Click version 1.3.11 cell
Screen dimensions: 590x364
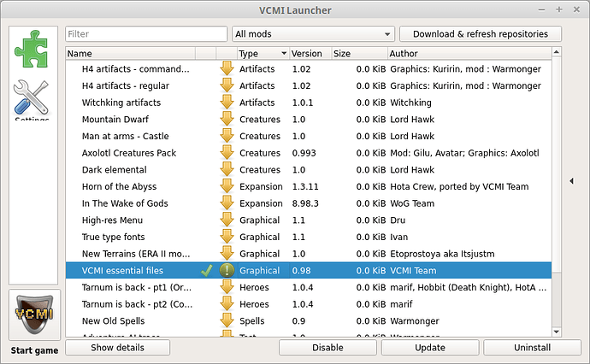[305, 186]
